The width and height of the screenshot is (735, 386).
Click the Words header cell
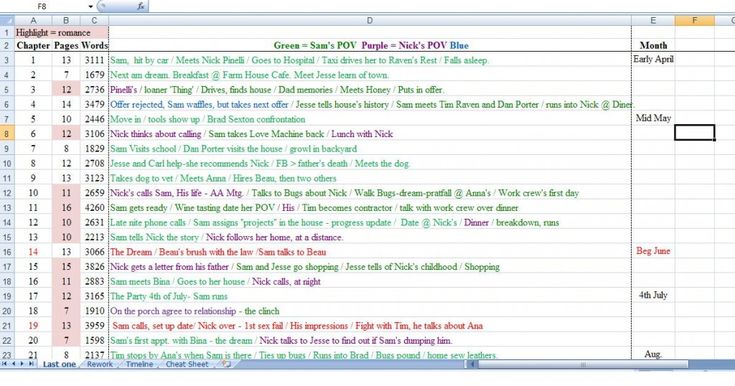[94, 45]
